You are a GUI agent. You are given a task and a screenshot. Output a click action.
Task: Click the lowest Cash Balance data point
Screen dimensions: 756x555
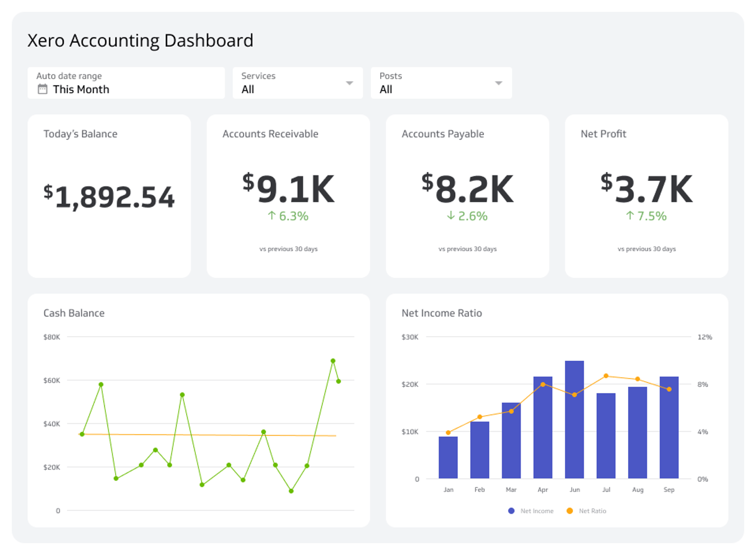pos(291,491)
